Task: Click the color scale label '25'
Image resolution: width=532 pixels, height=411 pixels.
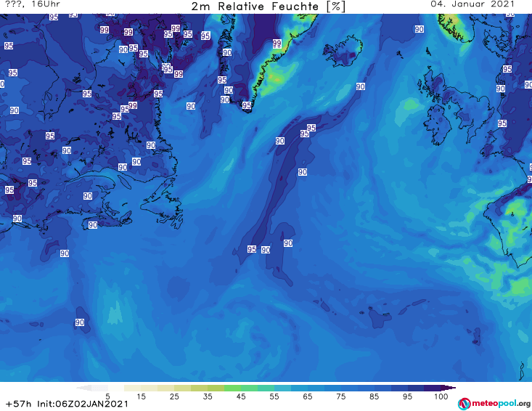Action: pyautogui.click(x=174, y=396)
